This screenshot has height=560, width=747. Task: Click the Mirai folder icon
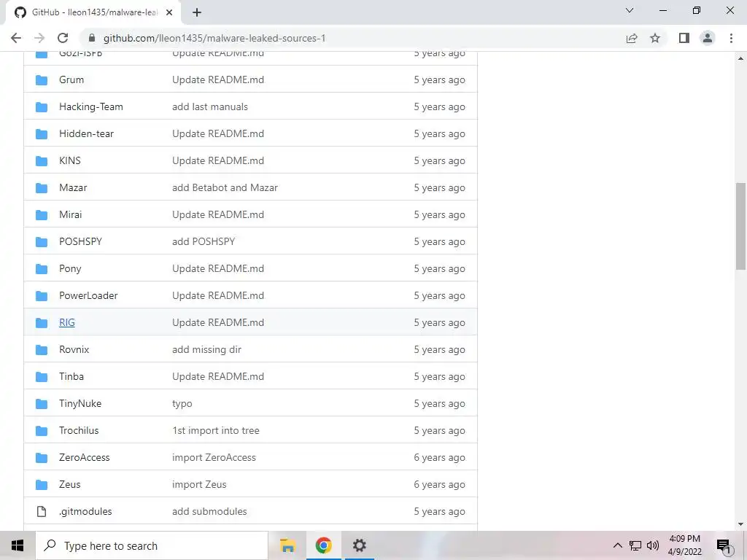(x=42, y=215)
